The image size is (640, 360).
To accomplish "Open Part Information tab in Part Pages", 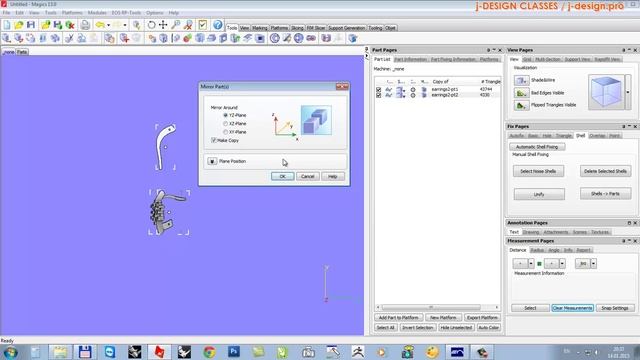I will (x=410, y=59).
